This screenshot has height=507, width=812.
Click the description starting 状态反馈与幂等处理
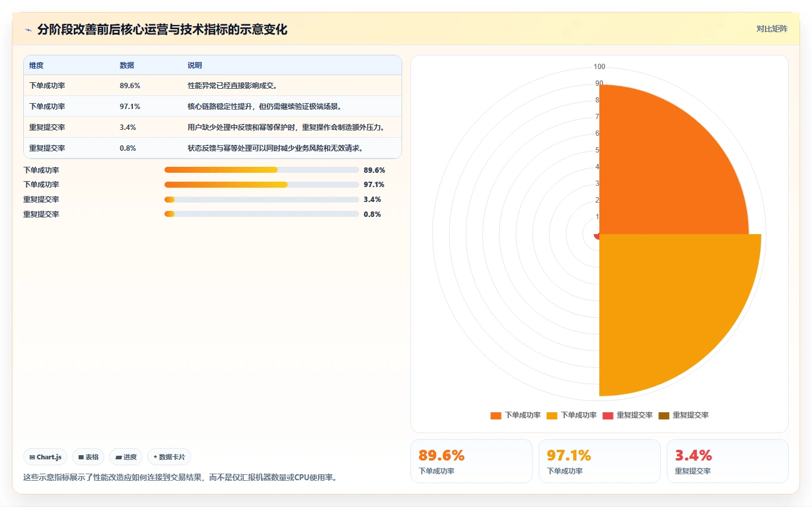click(275, 148)
